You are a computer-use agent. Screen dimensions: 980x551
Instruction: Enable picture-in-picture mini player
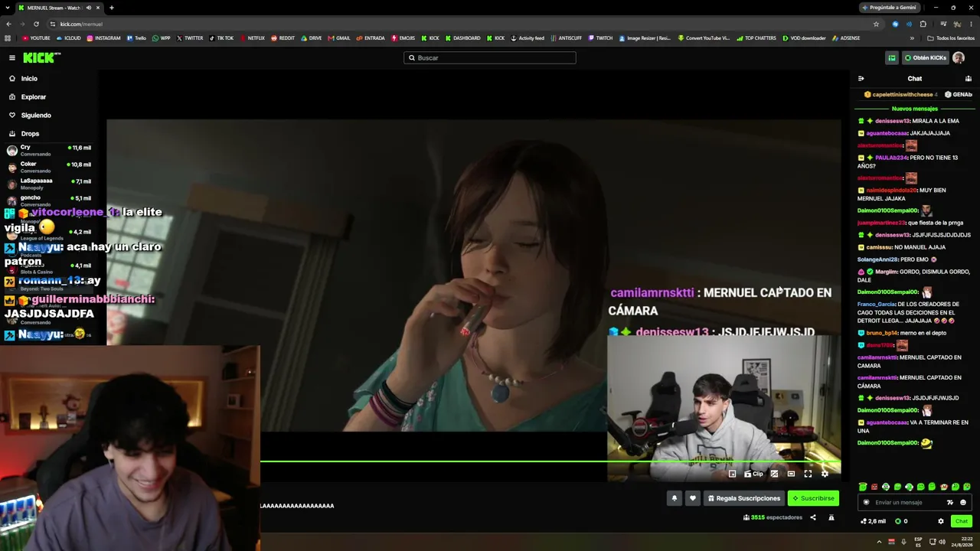tap(732, 474)
